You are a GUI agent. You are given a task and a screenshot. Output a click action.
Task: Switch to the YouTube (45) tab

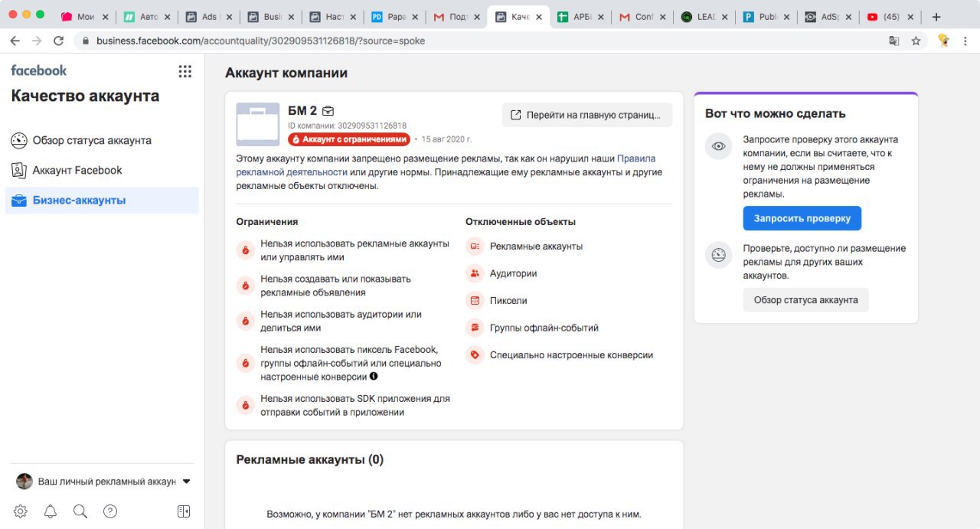click(x=892, y=17)
